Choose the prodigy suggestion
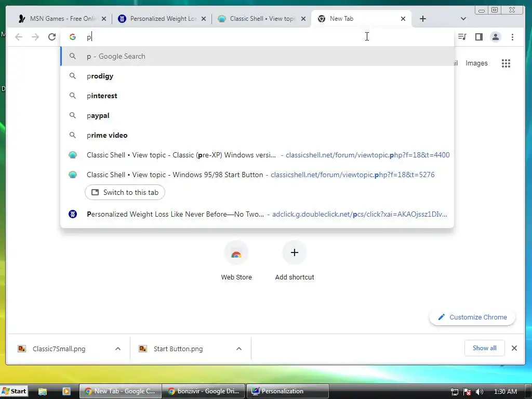The image size is (532, 399). pos(257,76)
